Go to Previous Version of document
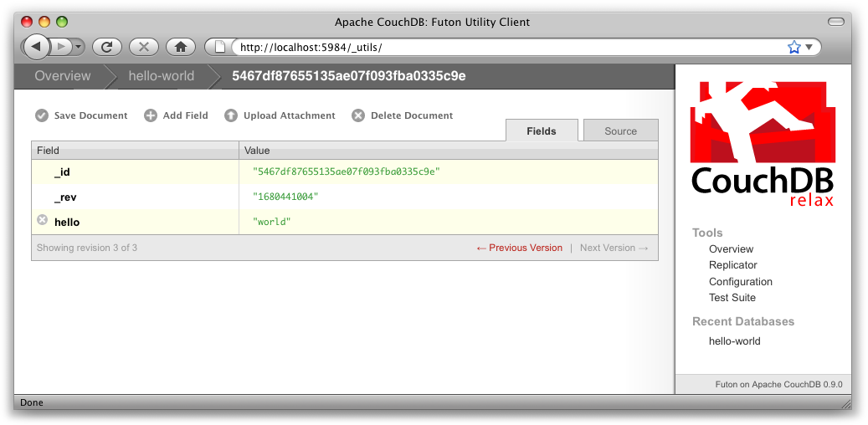868x425 pixels. tap(519, 248)
